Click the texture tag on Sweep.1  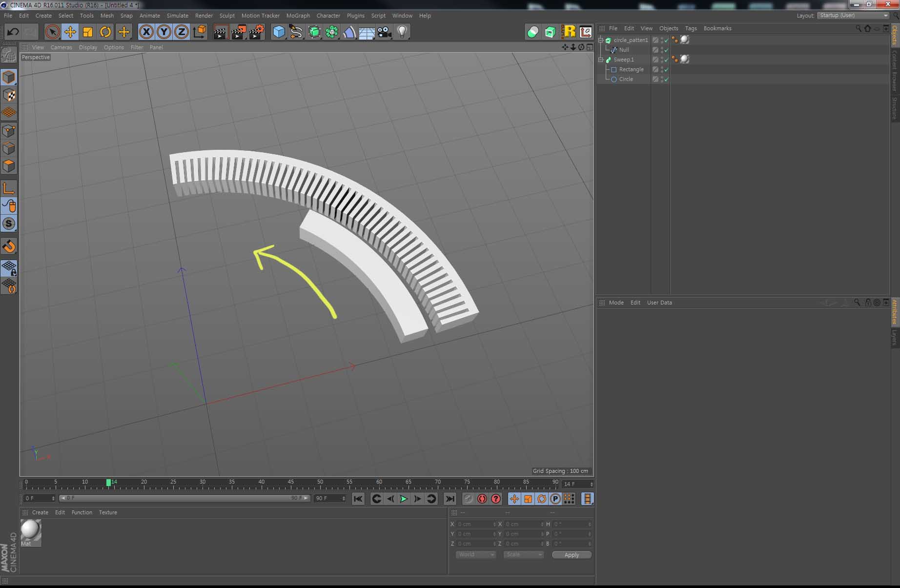(685, 60)
